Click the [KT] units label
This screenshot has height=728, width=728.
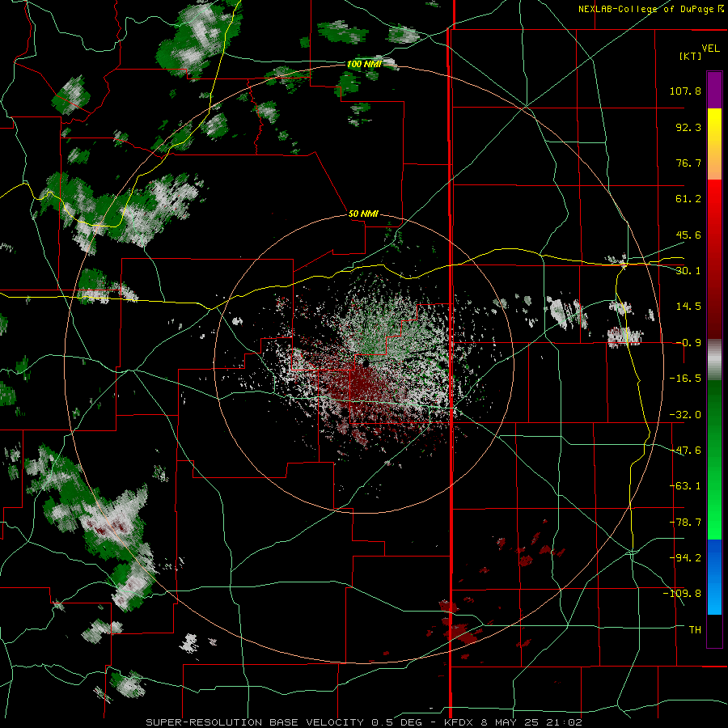pos(691,56)
